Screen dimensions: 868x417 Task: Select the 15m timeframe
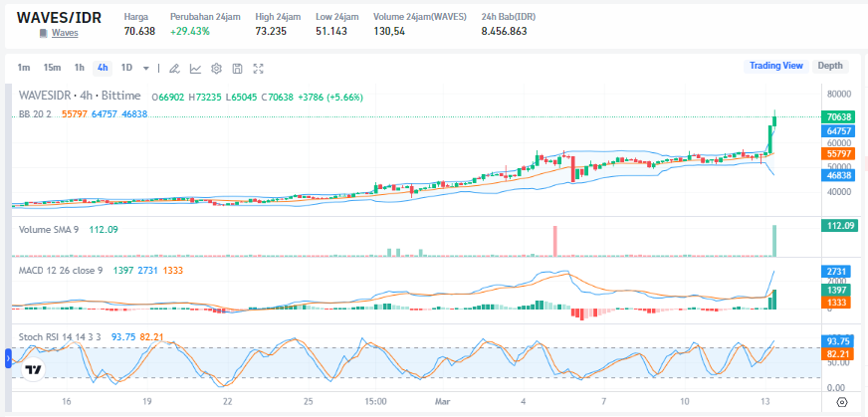(x=52, y=68)
